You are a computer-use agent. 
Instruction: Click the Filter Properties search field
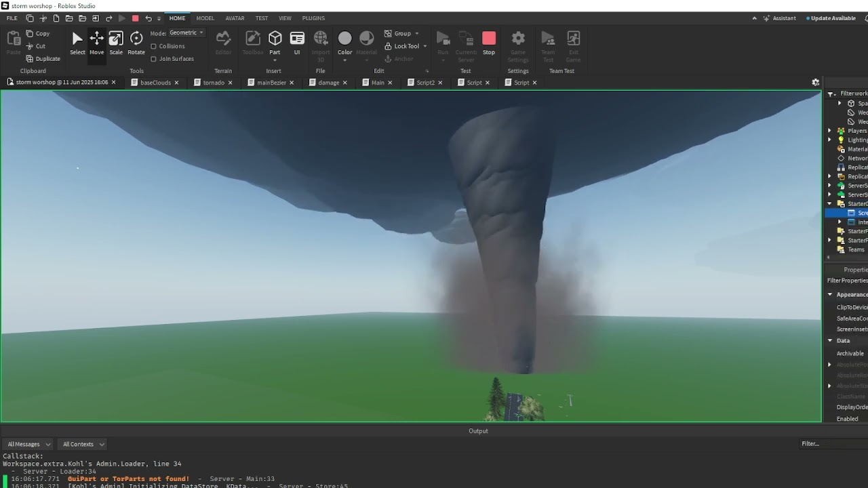coord(846,281)
